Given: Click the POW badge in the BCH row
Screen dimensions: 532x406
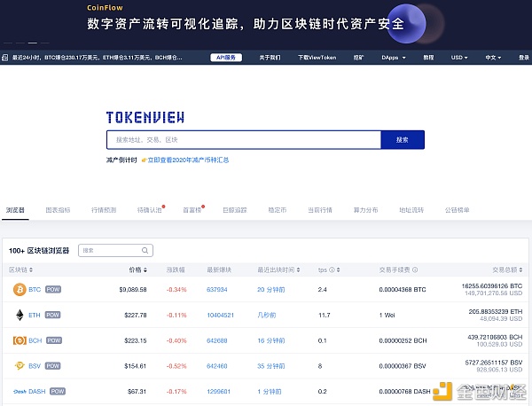Looking at the screenshot, I should 54,340.
